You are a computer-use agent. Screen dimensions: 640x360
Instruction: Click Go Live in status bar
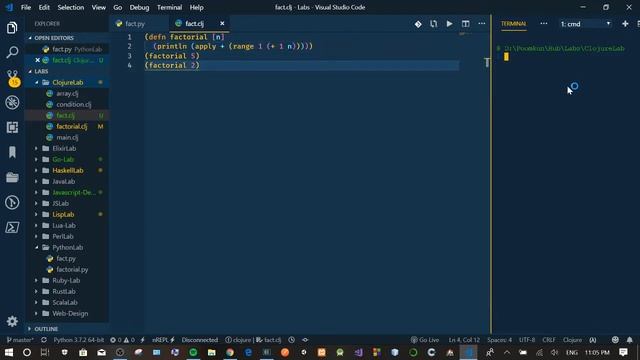coord(425,340)
